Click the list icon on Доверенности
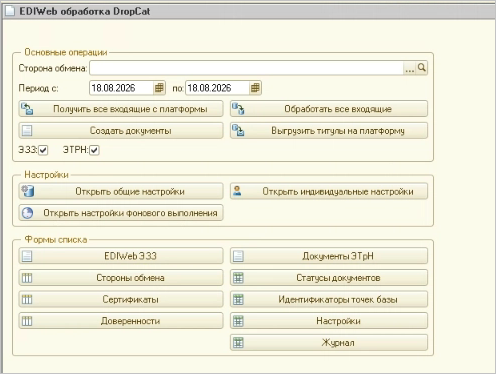The image size is (496, 374). [27, 321]
